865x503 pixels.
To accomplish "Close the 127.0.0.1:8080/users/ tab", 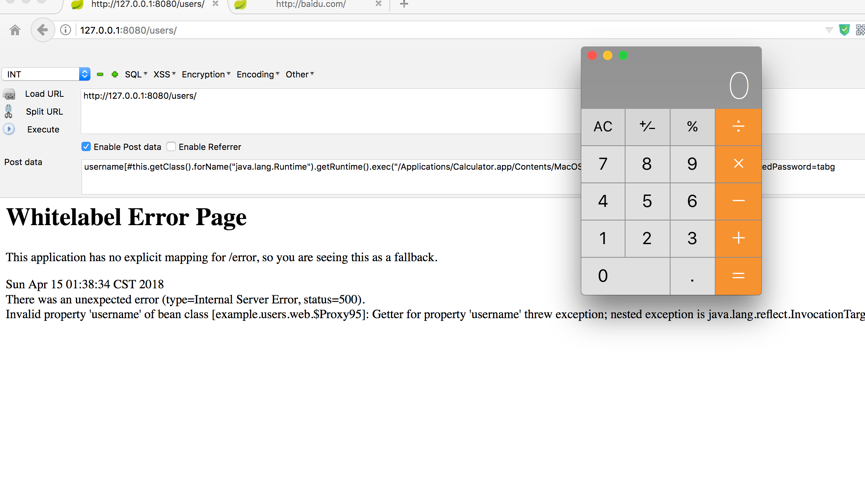I will [x=215, y=4].
